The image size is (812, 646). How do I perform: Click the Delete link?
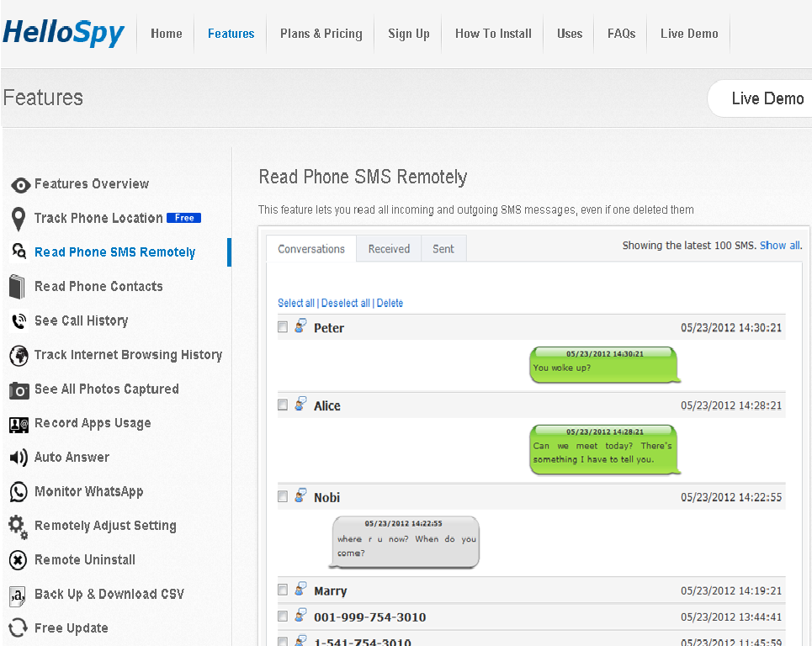(390, 303)
